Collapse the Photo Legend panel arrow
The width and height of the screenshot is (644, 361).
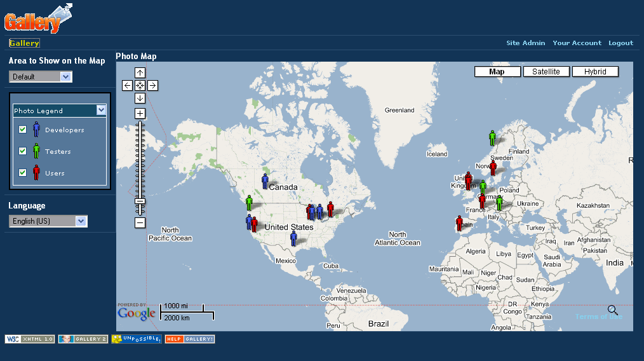[x=101, y=110]
